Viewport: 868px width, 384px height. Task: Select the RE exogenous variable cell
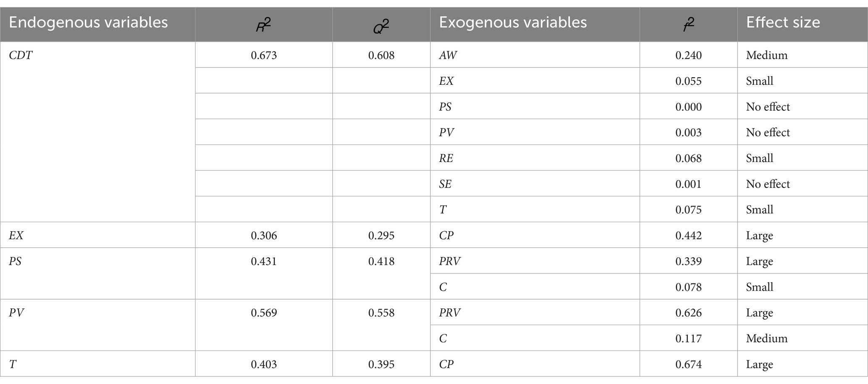click(446, 159)
